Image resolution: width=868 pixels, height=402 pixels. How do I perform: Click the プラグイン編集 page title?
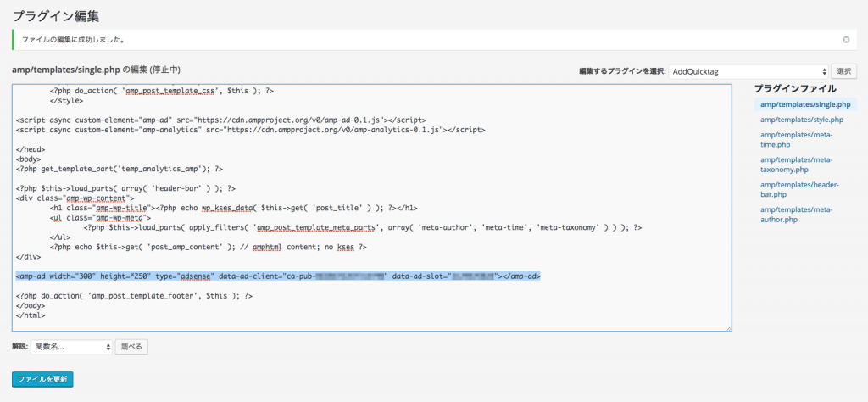[x=55, y=15]
